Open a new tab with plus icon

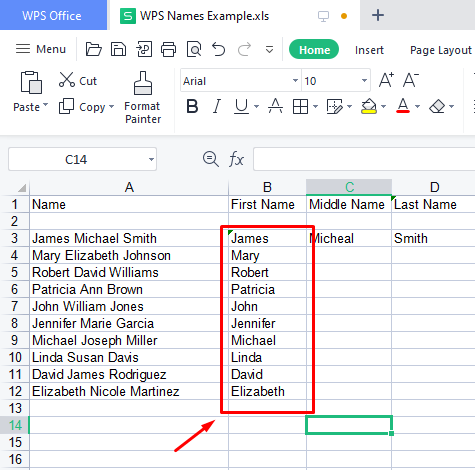[x=378, y=15]
